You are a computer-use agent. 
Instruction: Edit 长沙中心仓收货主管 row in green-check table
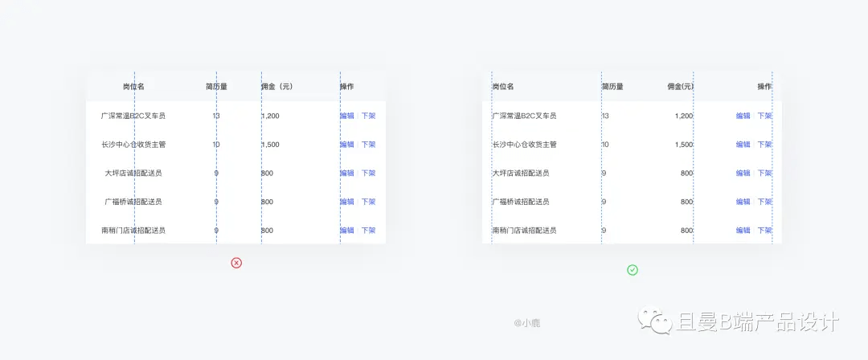743,145
